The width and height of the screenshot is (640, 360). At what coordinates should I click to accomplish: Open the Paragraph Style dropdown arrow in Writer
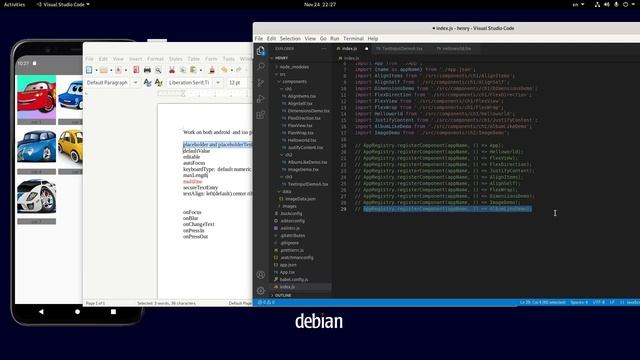click(x=136, y=83)
